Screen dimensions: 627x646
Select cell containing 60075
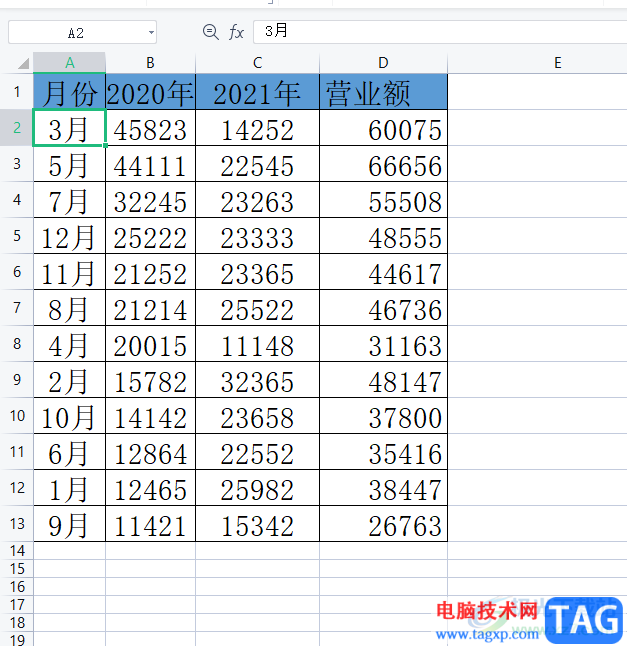click(x=383, y=128)
